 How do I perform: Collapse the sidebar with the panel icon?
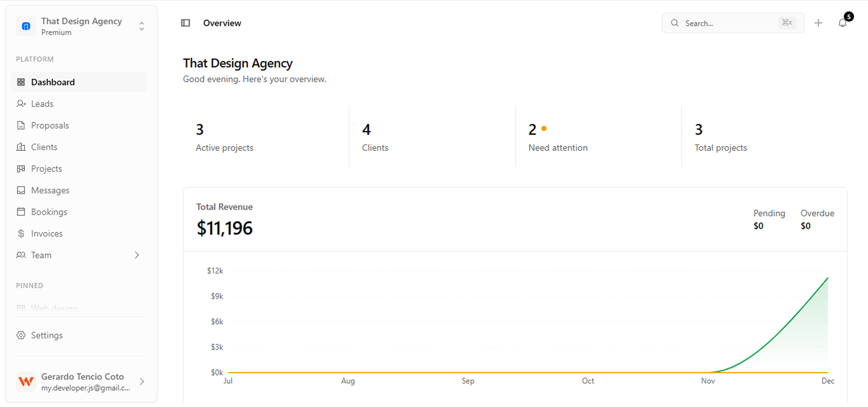click(186, 23)
